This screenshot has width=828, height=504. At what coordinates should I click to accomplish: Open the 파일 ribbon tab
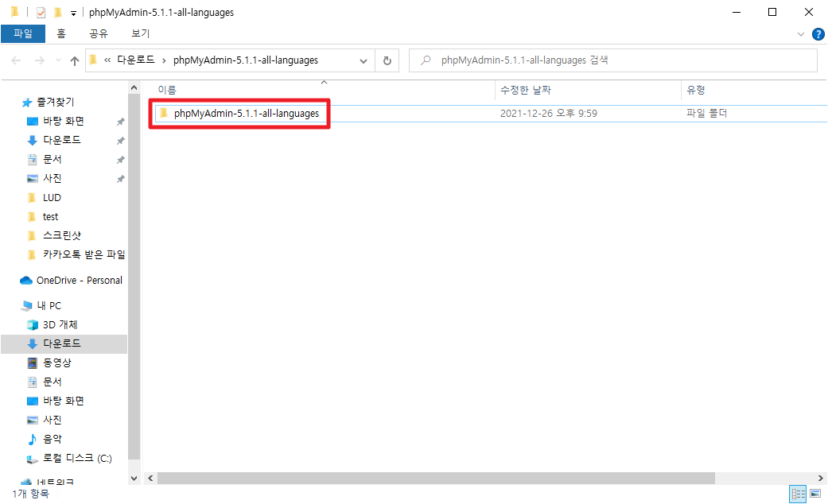pos(23,33)
